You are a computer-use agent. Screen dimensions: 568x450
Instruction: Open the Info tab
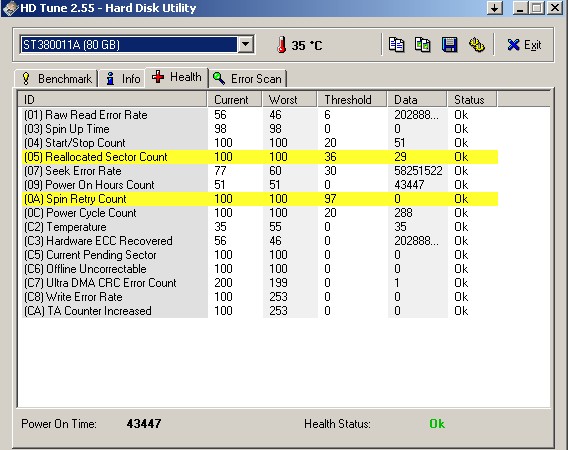(x=122, y=79)
